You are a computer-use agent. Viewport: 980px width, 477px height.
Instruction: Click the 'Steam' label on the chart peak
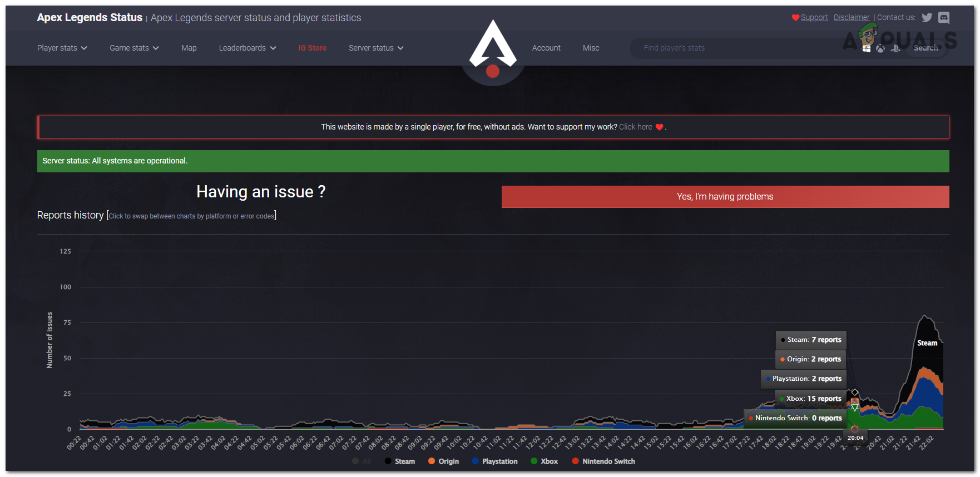[x=927, y=343]
